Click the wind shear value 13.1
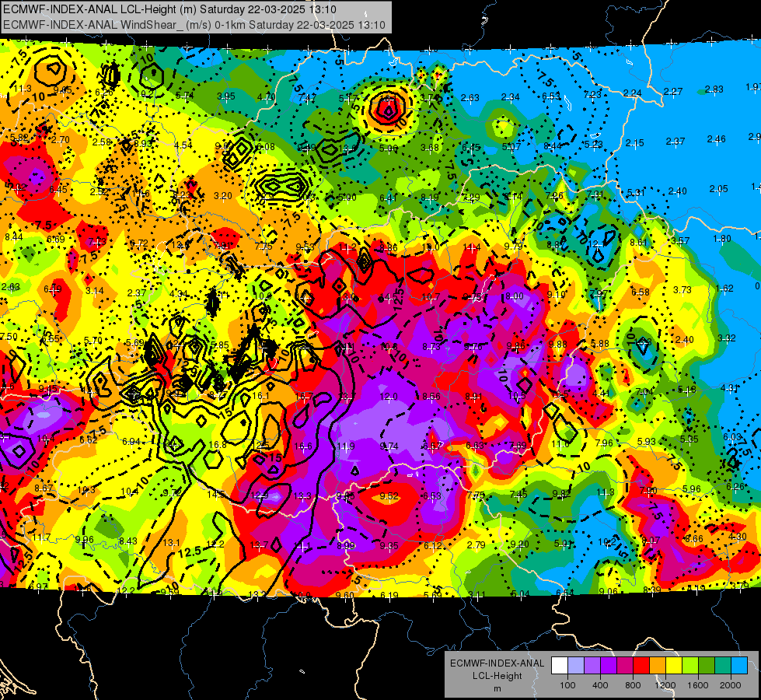 [x=171, y=543]
